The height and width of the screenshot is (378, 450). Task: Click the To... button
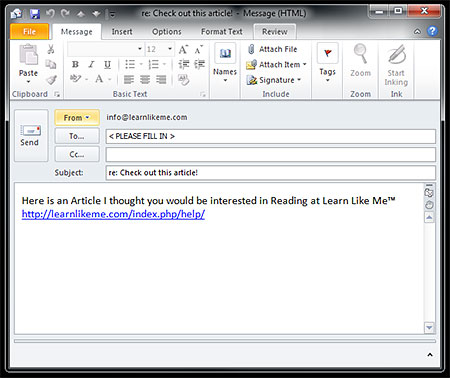pyautogui.click(x=77, y=136)
